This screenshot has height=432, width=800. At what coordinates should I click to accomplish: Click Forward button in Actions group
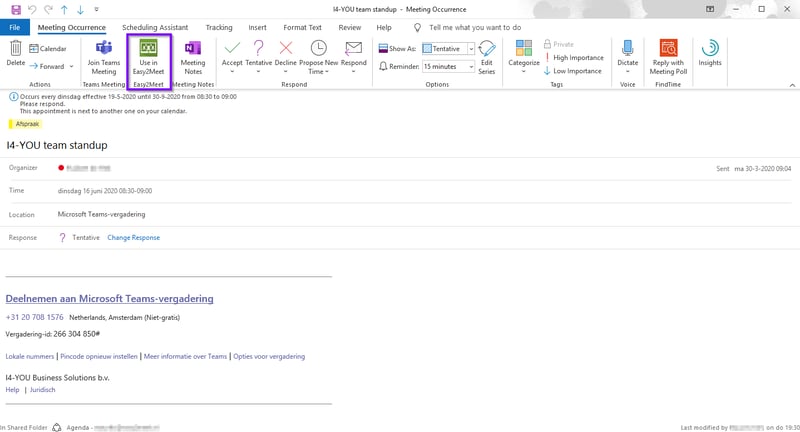pyautogui.click(x=47, y=66)
